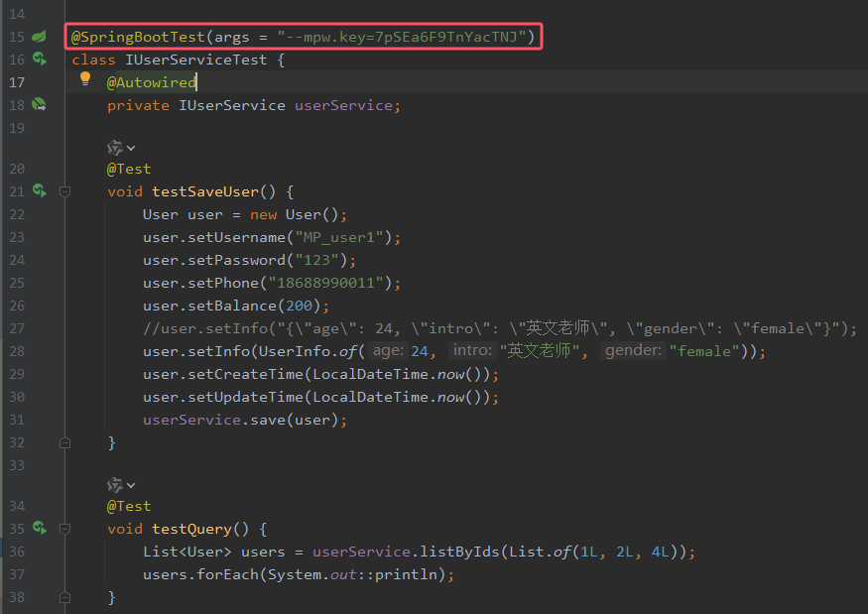Click the intention light bulb icon on line 17
This screenshot has height=614, width=868.
point(85,79)
